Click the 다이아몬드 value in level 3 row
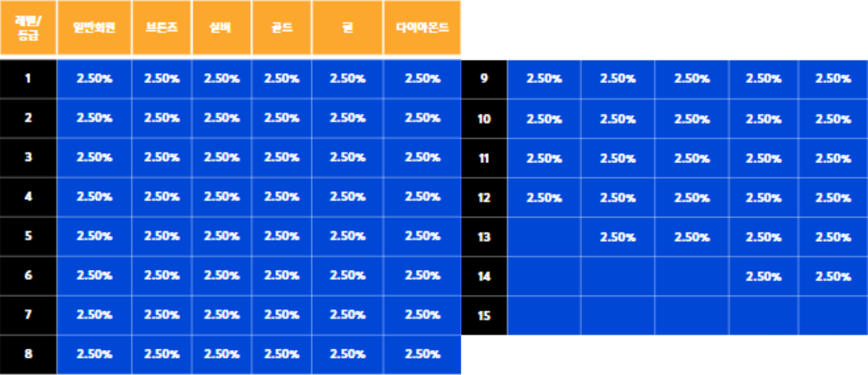The width and height of the screenshot is (868, 375). click(423, 157)
